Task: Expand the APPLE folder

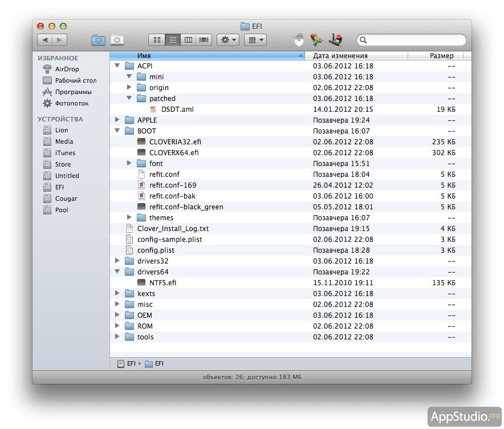Action: click(x=117, y=120)
